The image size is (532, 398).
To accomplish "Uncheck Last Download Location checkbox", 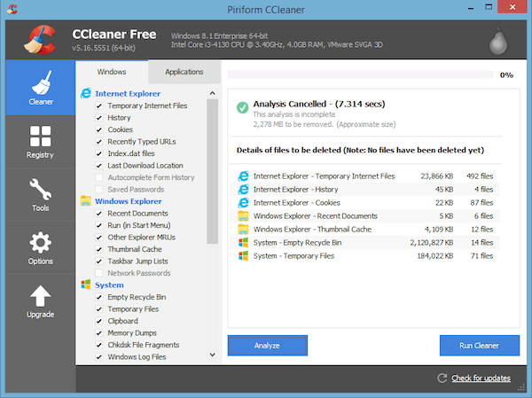I will coord(99,166).
